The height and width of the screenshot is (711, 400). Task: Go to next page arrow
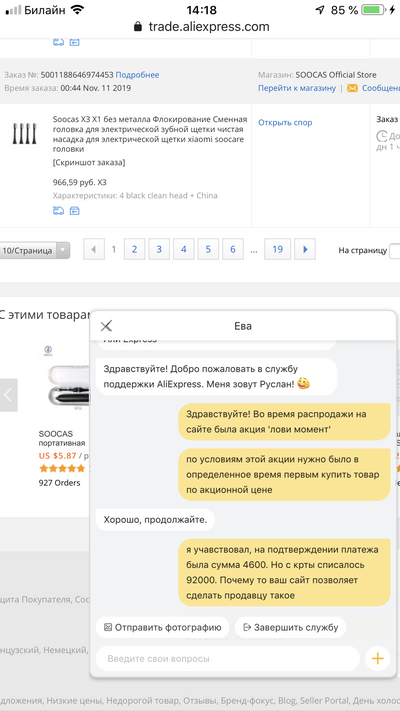coord(305,249)
